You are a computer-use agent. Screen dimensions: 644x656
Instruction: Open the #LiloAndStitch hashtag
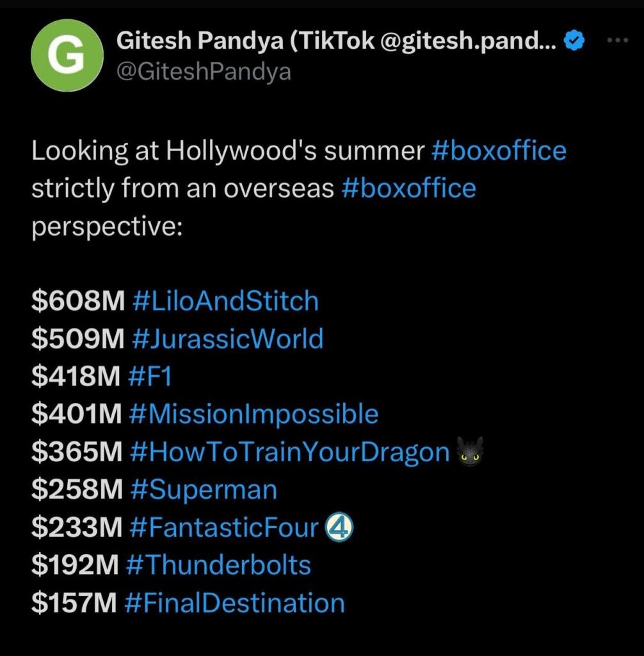tap(225, 301)
